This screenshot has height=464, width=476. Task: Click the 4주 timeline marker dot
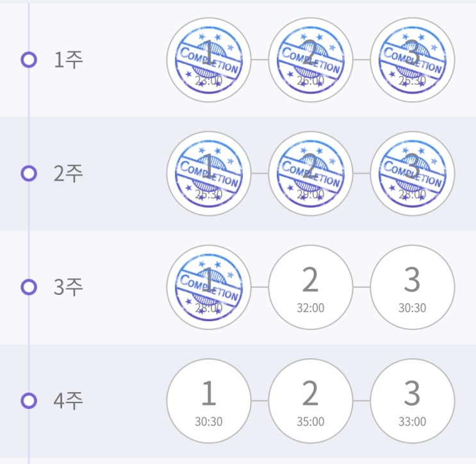[x=28, y=401]
